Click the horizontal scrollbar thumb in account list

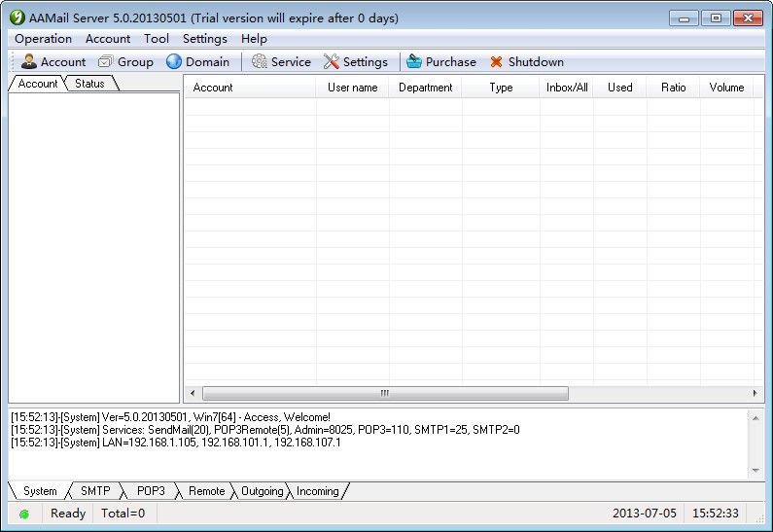[385, 393]
